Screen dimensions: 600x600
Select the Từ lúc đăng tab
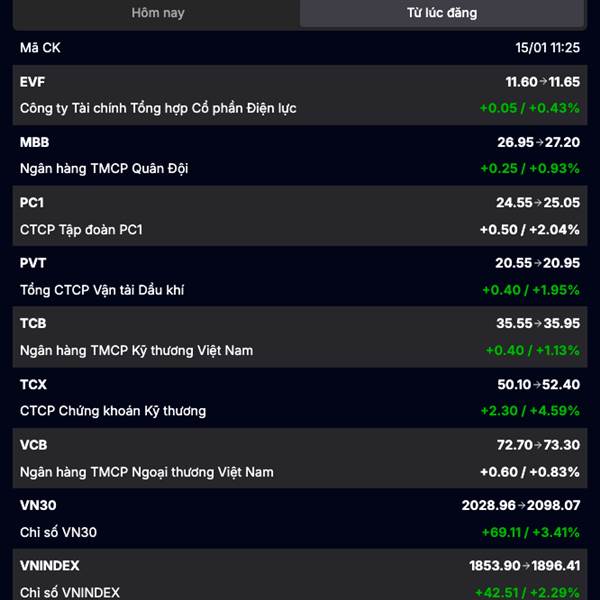point(442,13)
